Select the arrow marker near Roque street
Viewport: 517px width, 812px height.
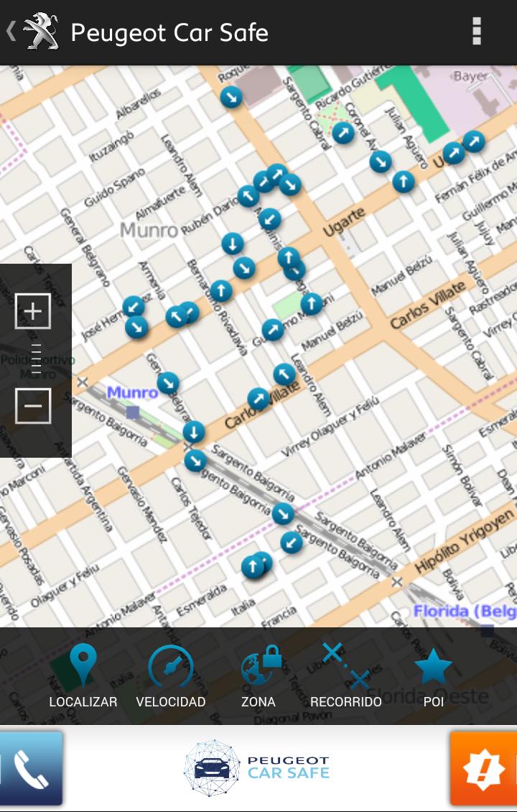coord(230,97)
